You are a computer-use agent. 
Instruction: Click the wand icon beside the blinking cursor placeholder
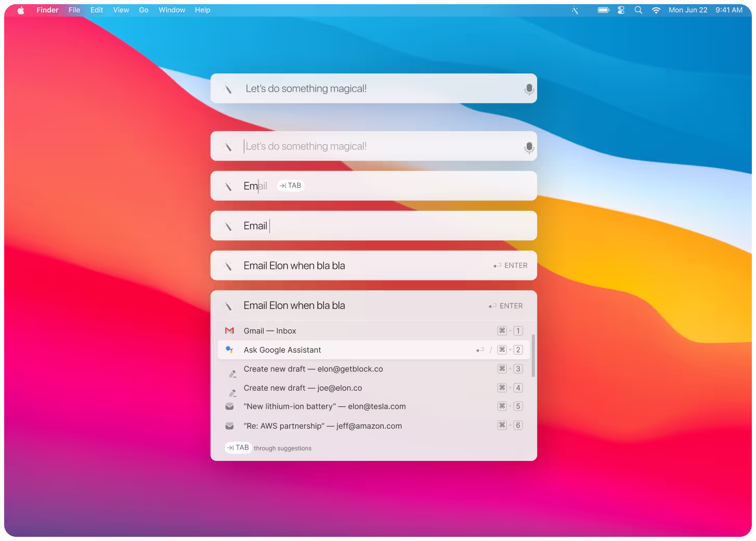(228, 147)
